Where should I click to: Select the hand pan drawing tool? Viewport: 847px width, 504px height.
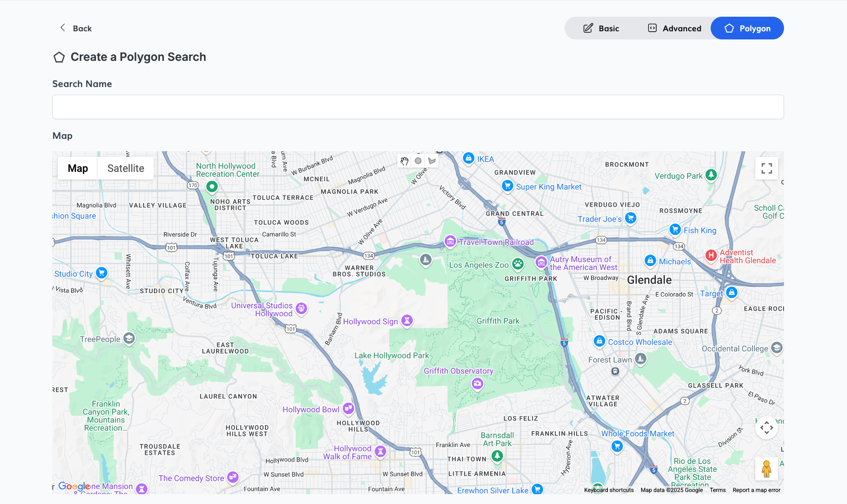click(x=404, y=161)
